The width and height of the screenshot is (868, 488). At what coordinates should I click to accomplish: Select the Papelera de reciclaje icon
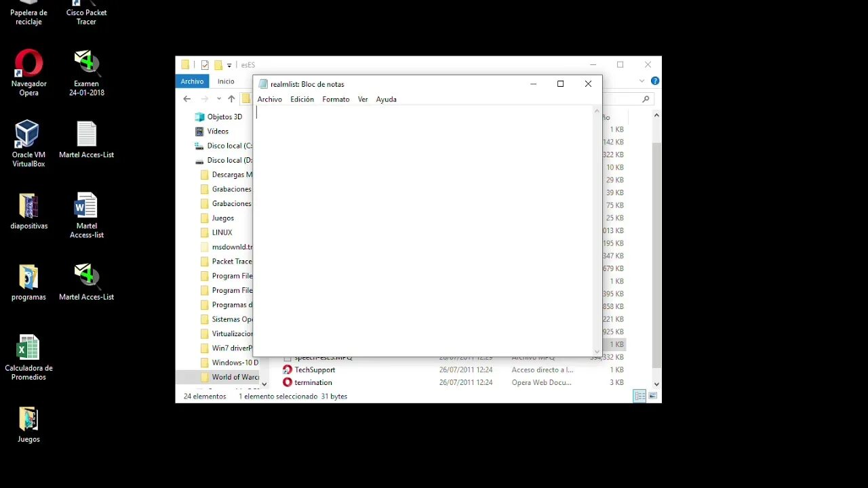(x=28, y=13)
